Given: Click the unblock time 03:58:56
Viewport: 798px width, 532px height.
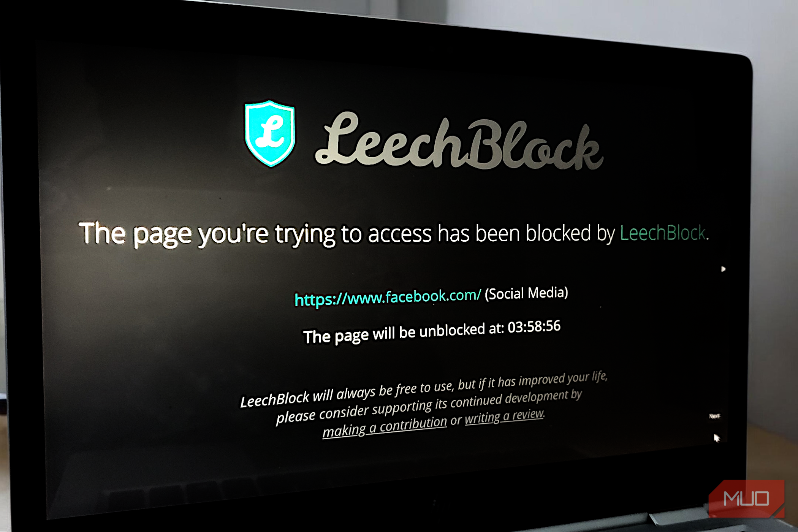Looking at the screenshot, I should (x=534, y=326).
